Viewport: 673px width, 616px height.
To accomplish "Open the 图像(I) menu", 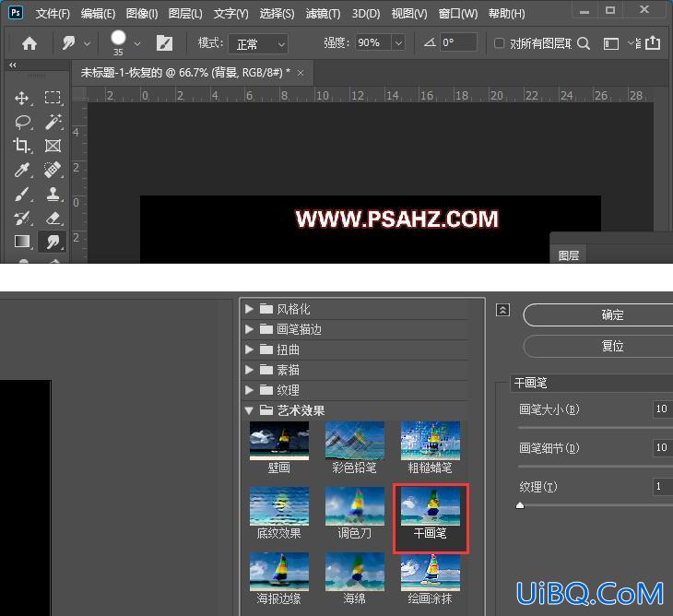I will pos(142,14).
